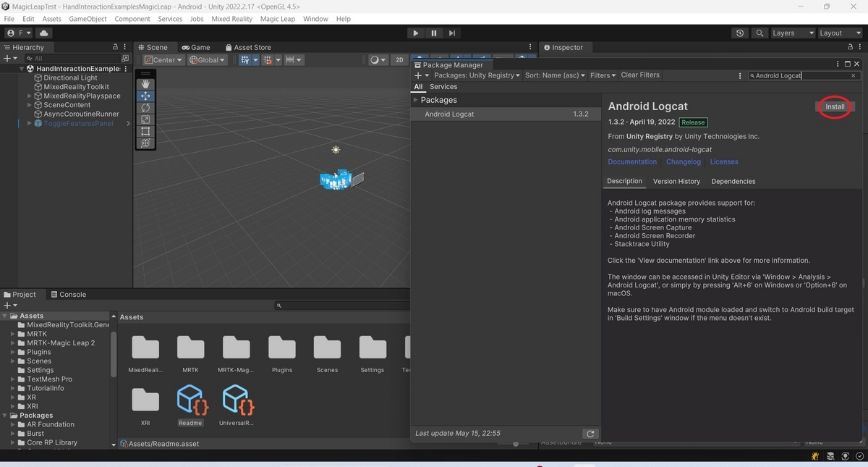This screenshot has height=467, width=868.
Task: Open the Center pivot dropdown
Action: click(x=164, y=60)
